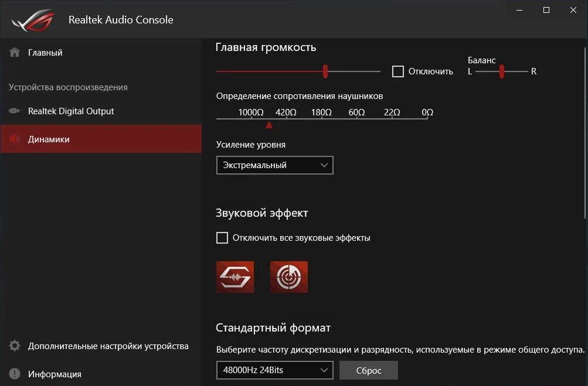Click the 60Ω impedance label

(x=356, y=112)
